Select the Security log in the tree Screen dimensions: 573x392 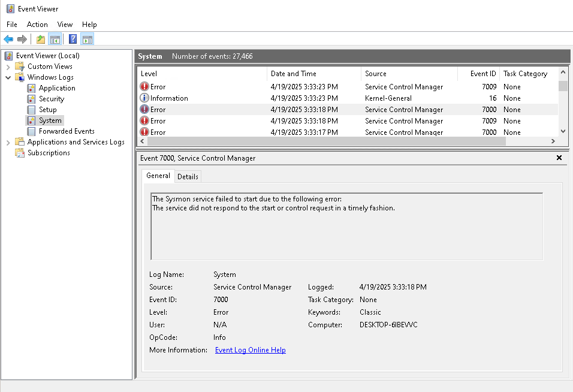[52, 99]
